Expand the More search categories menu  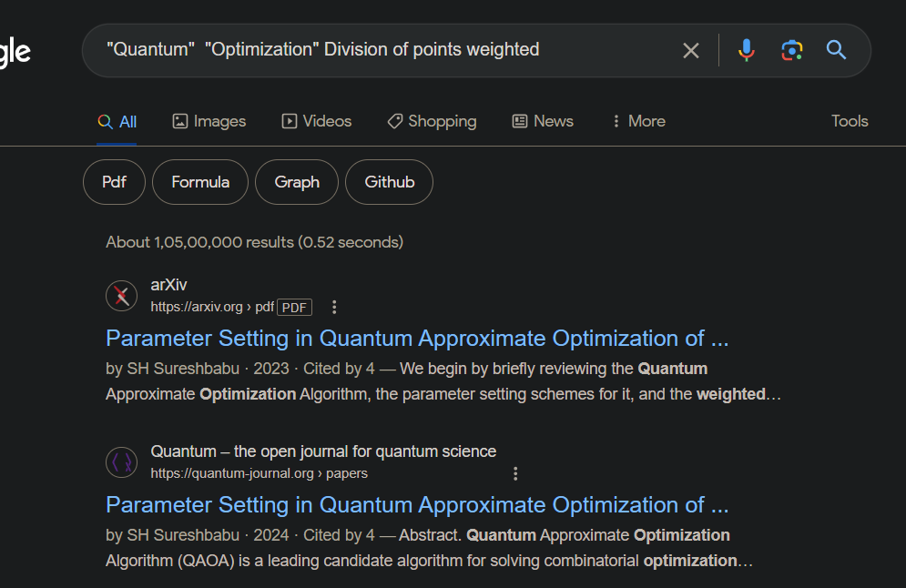pyautogui.click(x=638, y=121)
